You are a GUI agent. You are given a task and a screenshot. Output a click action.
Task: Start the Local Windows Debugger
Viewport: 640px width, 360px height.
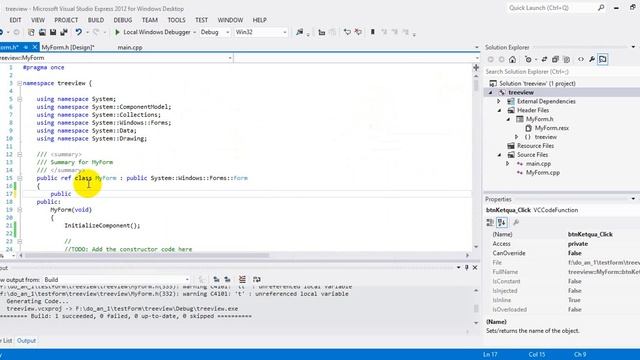pyautogui.click(x=153, y=32)
